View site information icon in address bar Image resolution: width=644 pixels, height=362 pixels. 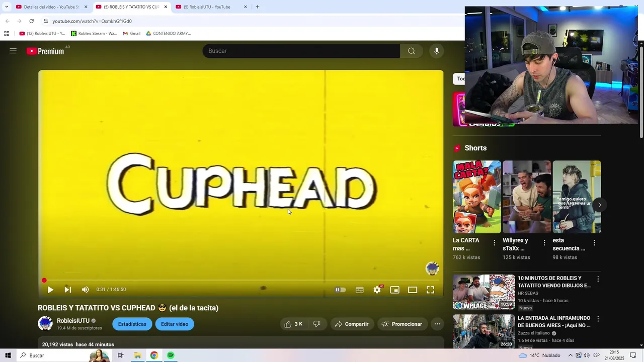[x=46, y=21]
